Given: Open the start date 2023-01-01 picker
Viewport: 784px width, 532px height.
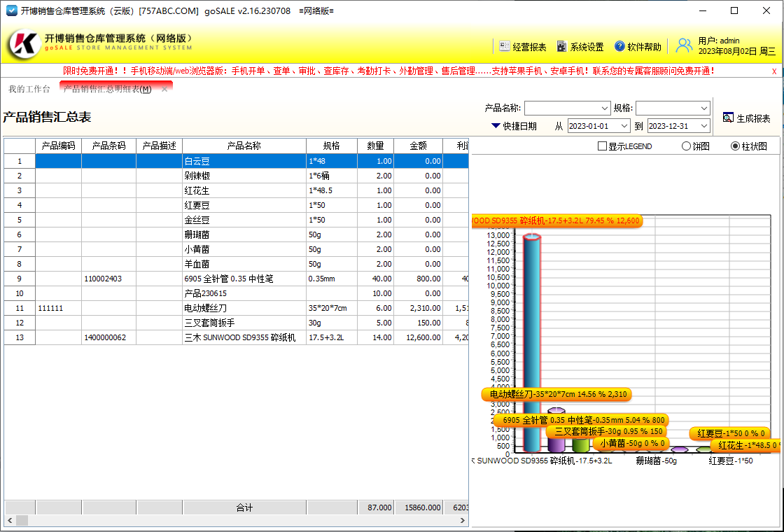Looking at the screenshot, I should (x=624, y=126).
